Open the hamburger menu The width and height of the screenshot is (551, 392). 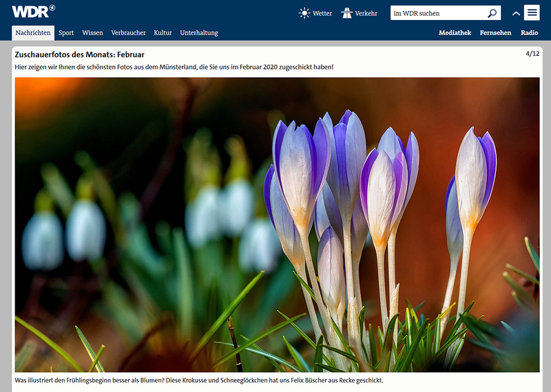coord(532,13)
